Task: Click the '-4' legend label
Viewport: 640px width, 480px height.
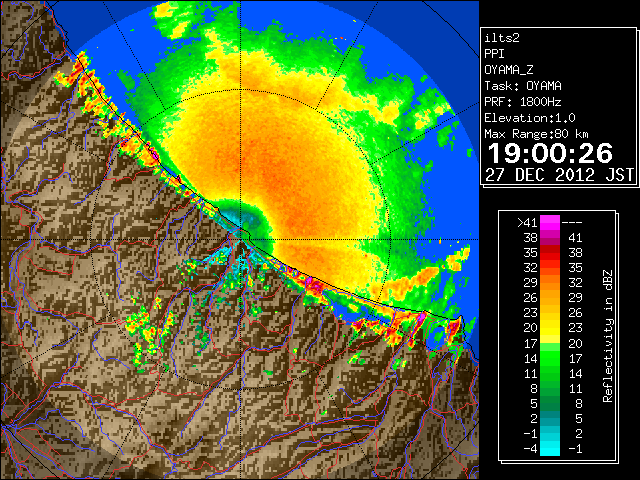Action: coord(530,448)
